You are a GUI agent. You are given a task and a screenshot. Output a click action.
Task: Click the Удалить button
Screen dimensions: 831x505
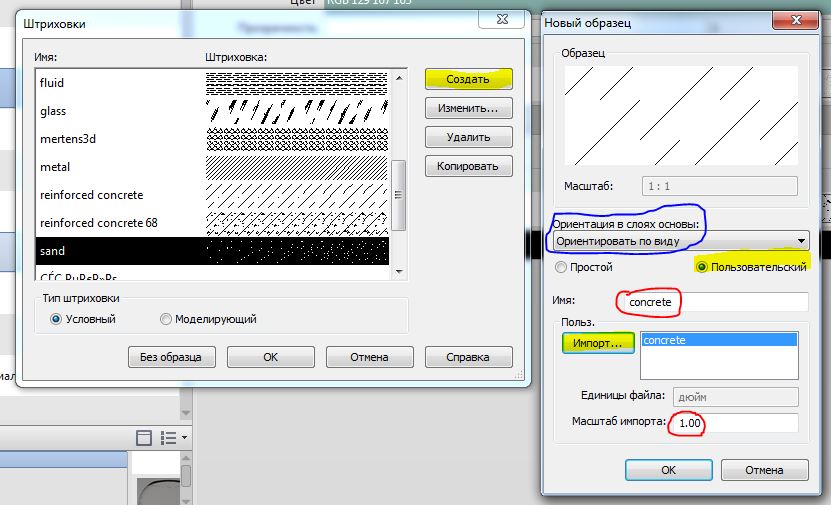coord(468,137)
